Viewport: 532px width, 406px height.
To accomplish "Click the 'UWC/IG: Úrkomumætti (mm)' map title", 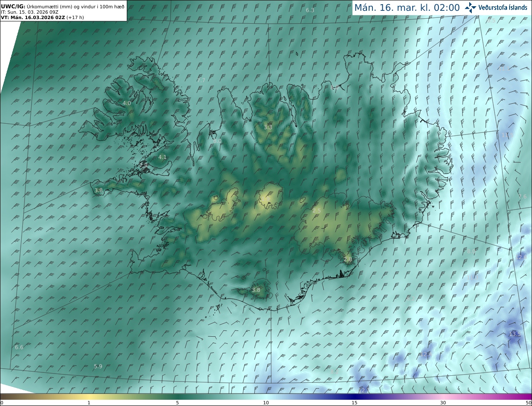I will 37,6.
